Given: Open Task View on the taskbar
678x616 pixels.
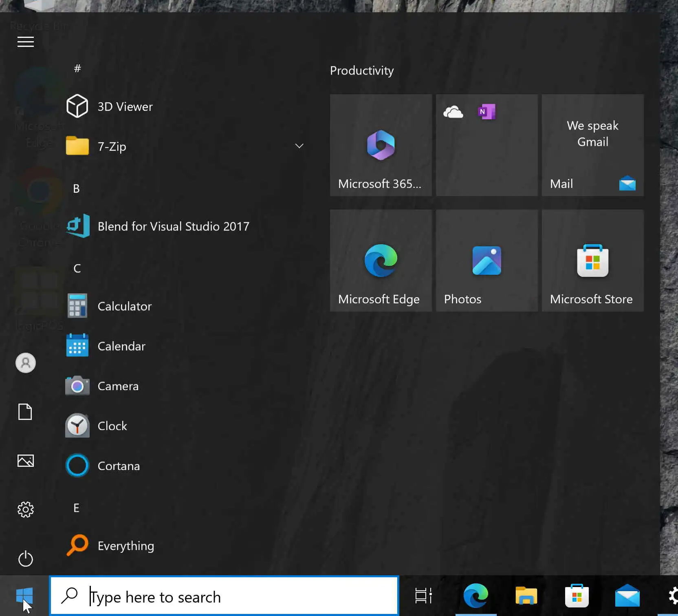Looking at the screenshot, I should [x=423, y=596].
